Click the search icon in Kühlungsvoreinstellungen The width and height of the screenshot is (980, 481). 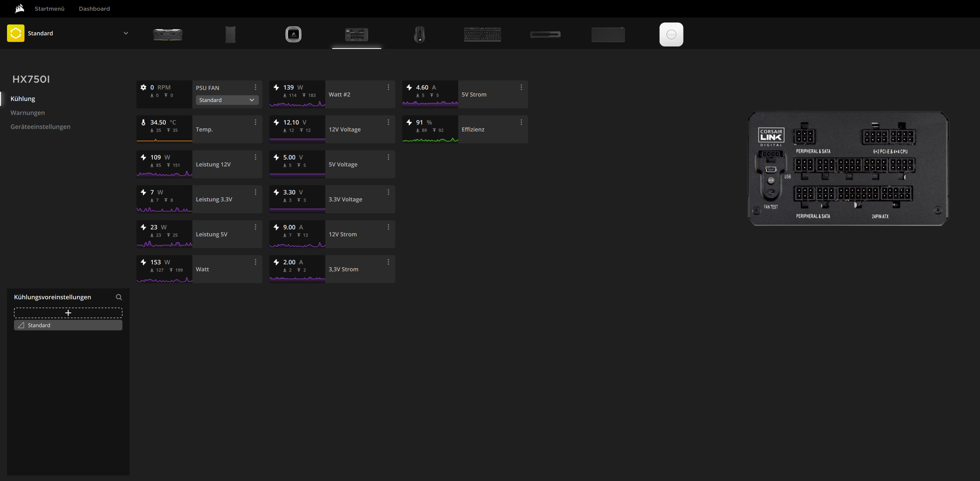click(119, 297)
